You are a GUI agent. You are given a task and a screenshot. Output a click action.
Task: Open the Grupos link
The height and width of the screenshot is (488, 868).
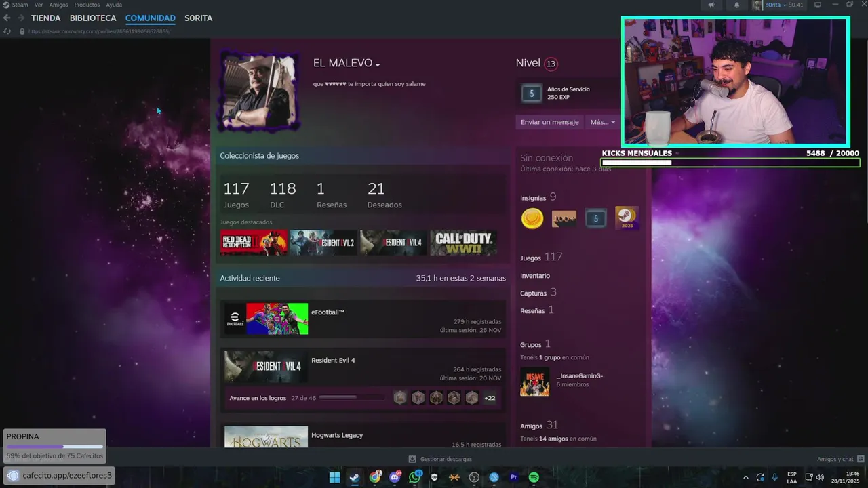(x=531, y=345)
